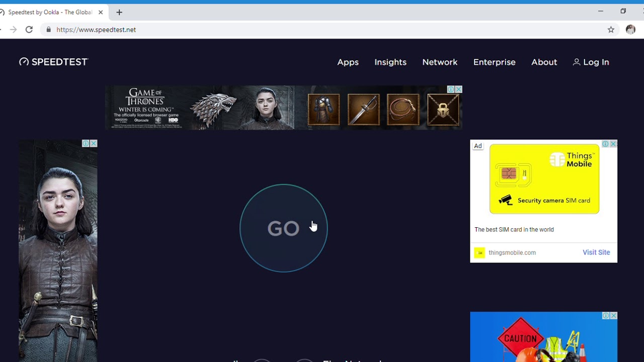
Task: Close the Things Mobile ad
Action: pyautogui.click(x=613, y=144)
